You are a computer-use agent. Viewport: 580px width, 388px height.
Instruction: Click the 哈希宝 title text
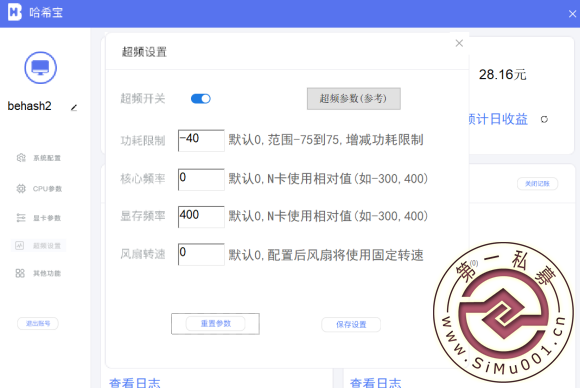point(46,13)
